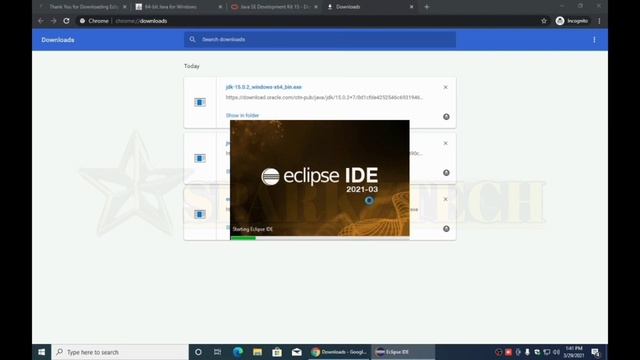This screenshot has width=640, height=360.
Task: Open File Explorer from taskbar
Action: click(257, 352)
